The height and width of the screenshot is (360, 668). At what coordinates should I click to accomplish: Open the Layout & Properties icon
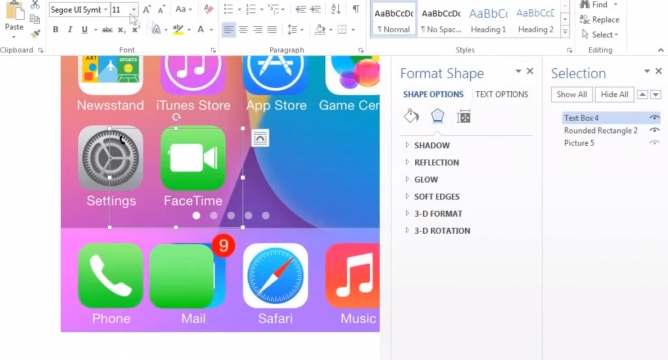(x=464, y=116)
